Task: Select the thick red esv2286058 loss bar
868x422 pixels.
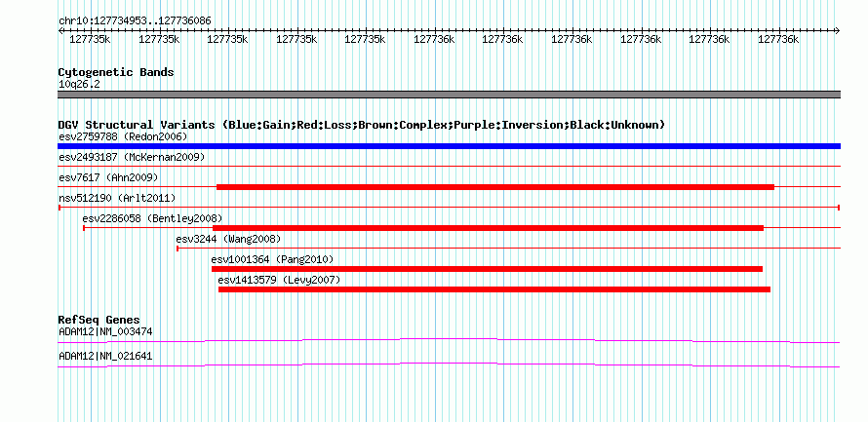Action: tap(488, 228)
